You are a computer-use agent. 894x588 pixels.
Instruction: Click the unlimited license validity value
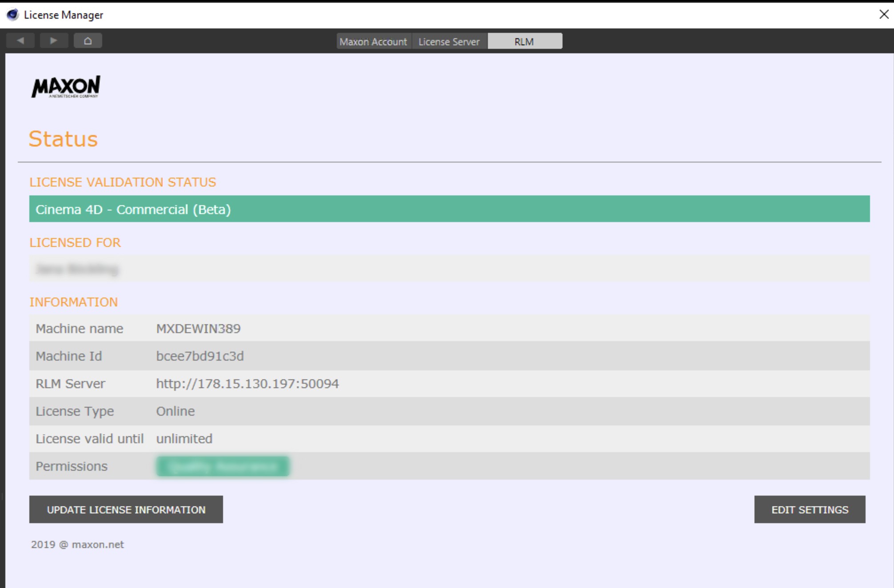pyautogui.click(x=184, y=439)
